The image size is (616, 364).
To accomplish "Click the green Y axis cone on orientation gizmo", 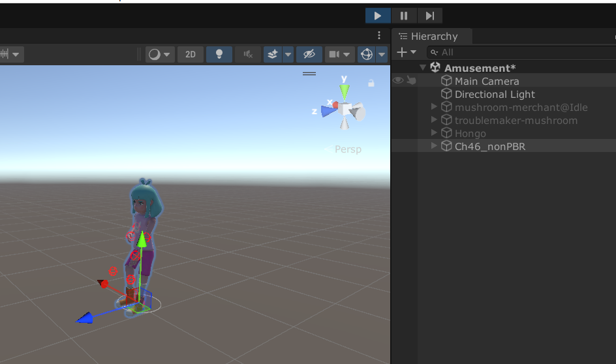I will [345, 92].
